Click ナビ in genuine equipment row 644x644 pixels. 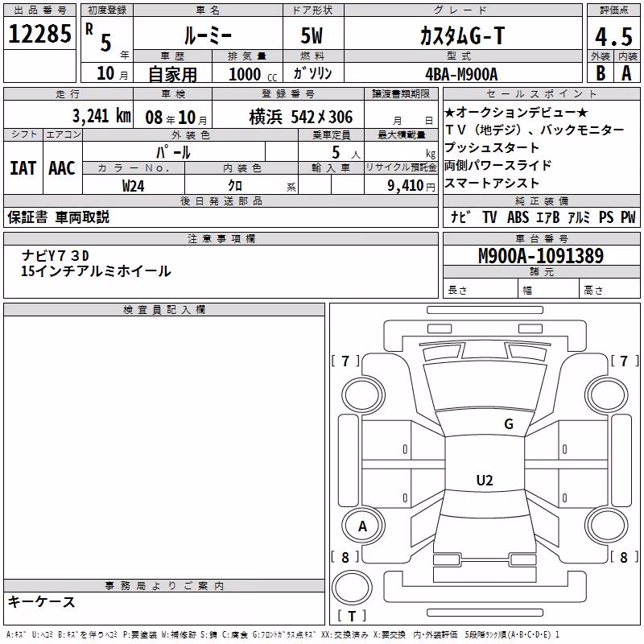tap(459, 217)
